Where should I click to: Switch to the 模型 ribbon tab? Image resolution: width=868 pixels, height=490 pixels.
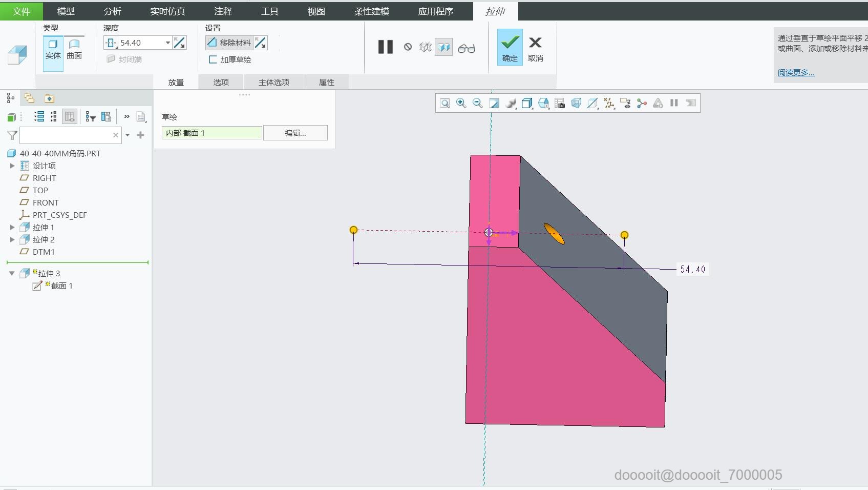tap(66, 11)
